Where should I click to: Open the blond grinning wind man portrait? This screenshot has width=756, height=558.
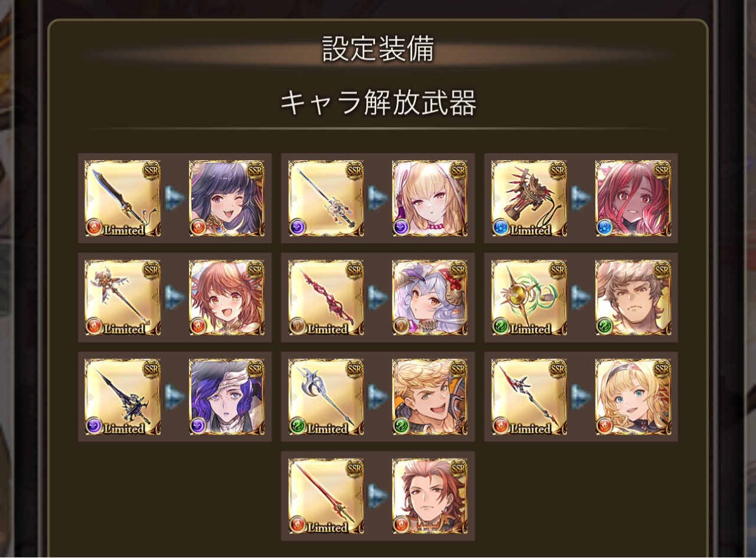(x=430, y=397)
